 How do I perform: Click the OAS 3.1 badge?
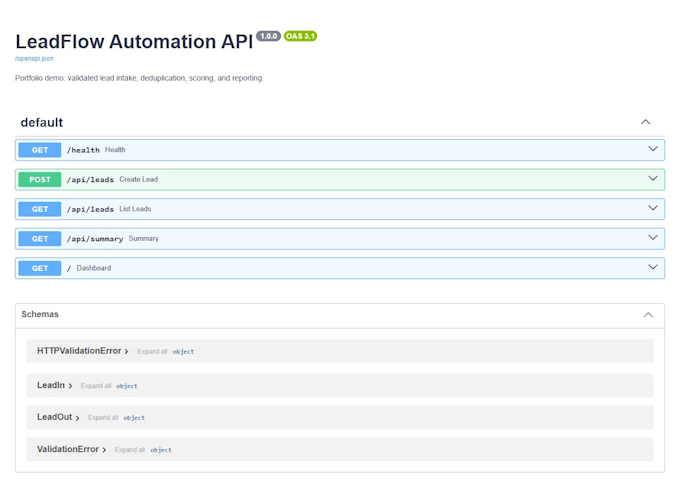[300, 36]
